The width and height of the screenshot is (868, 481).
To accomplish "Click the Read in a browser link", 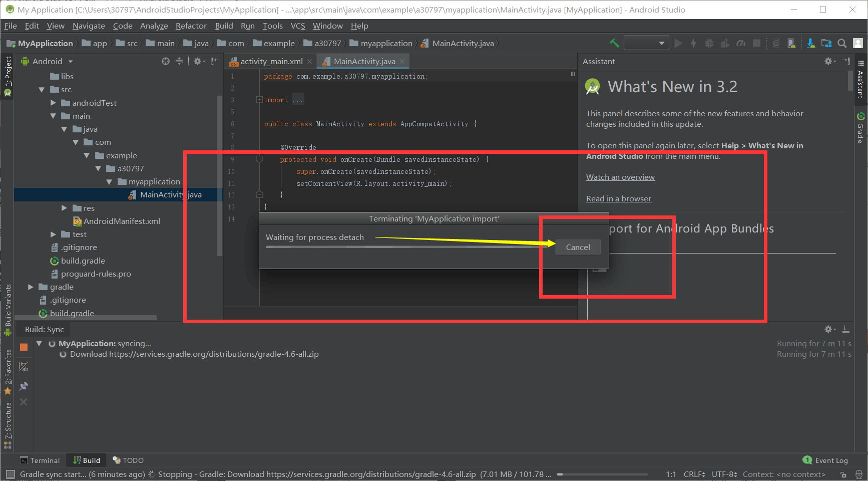I will (619, 198).
